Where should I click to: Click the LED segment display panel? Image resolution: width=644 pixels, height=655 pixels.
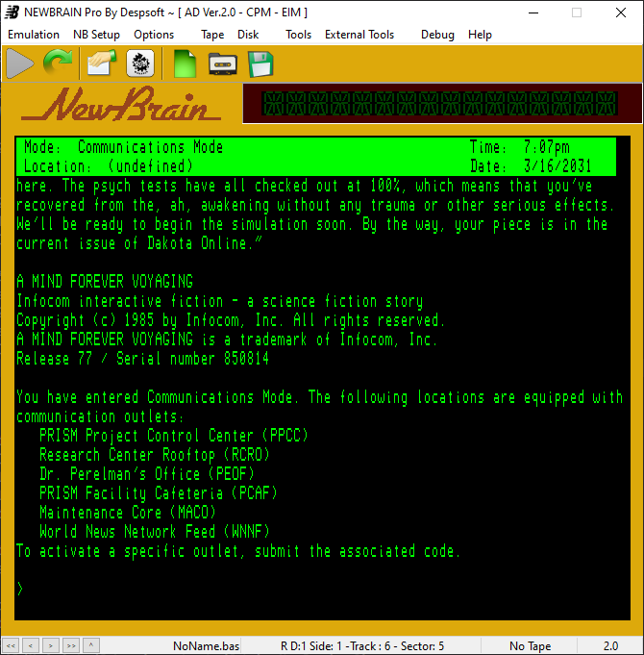(x=442, y=104)
